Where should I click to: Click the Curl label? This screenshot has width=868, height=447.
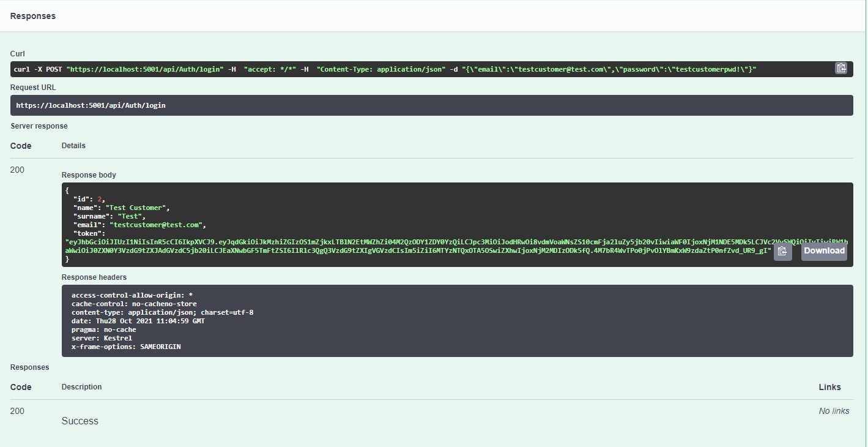(x=18, y=54)
